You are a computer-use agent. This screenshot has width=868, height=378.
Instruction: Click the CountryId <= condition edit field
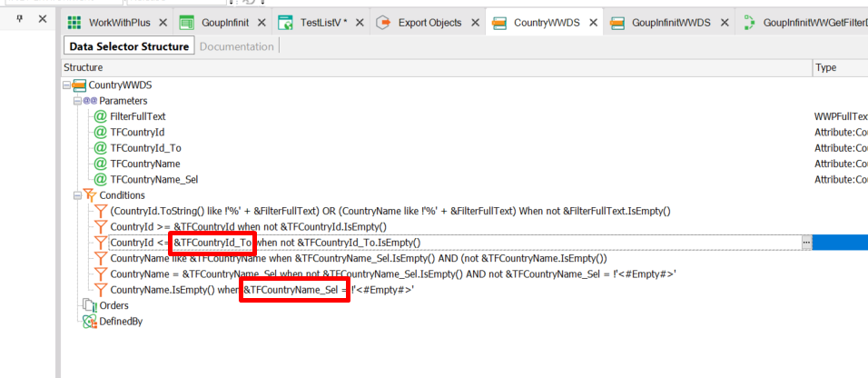pyautogui.click(x=454, y=243)
